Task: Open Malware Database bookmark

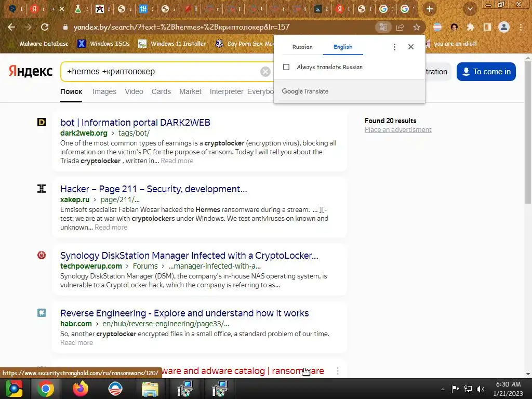Action: click(39, 44)
